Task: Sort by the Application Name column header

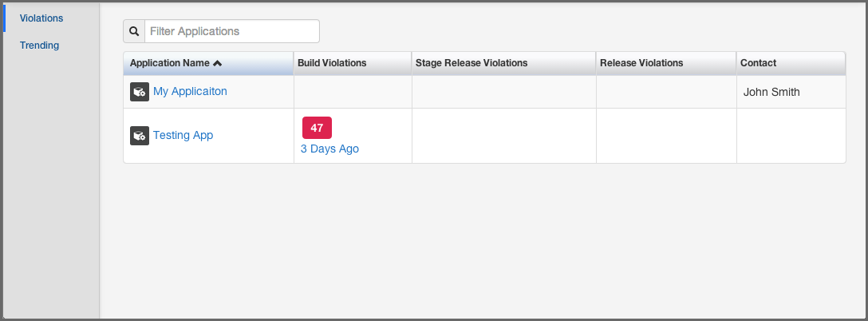Action: [x=208, y=63]
